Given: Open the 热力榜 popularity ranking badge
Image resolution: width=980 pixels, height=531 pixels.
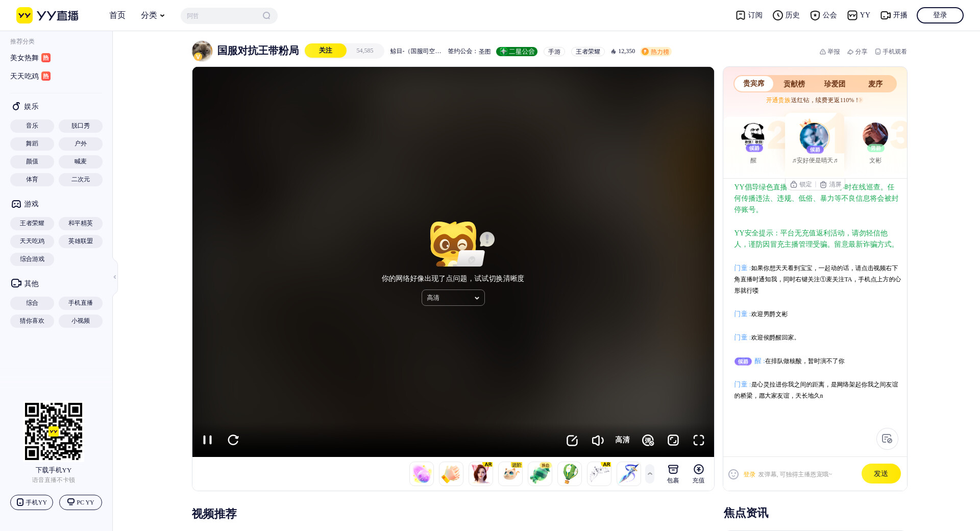Looking at the screenshot, I should 656,52.
